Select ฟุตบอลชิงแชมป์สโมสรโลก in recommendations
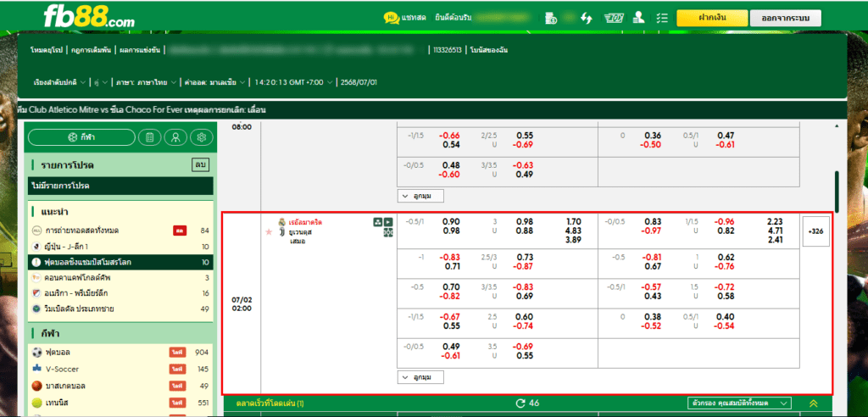The height and width of the screenshot is (417, 868). click(120, 262)
